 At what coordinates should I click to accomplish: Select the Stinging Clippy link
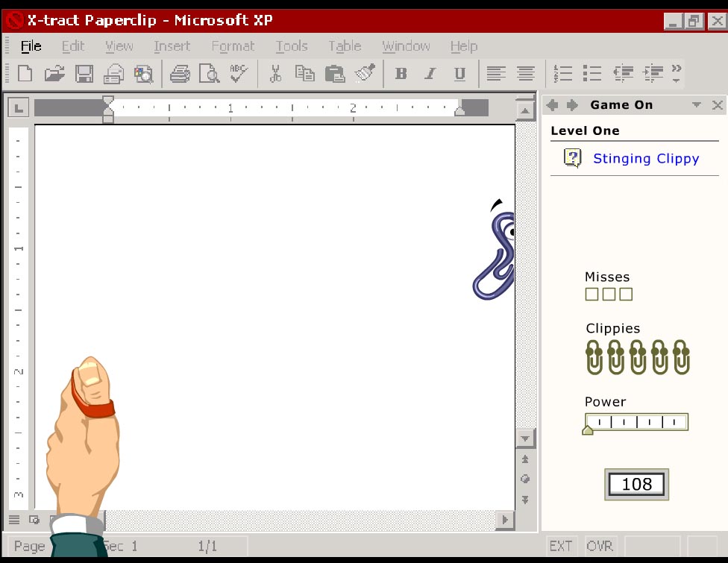646,158
